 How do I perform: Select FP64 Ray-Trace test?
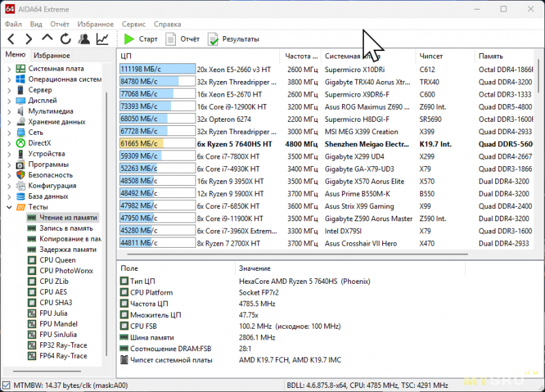(58, 355)
